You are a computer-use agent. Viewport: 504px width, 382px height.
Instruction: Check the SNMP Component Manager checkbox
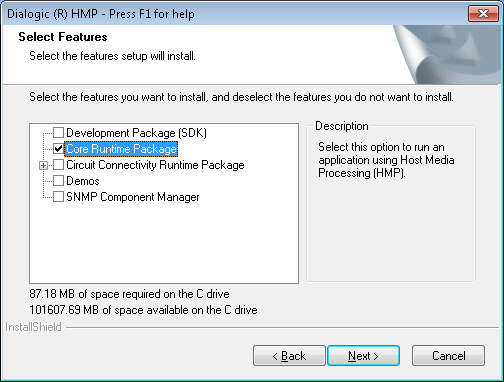(58, 197)
